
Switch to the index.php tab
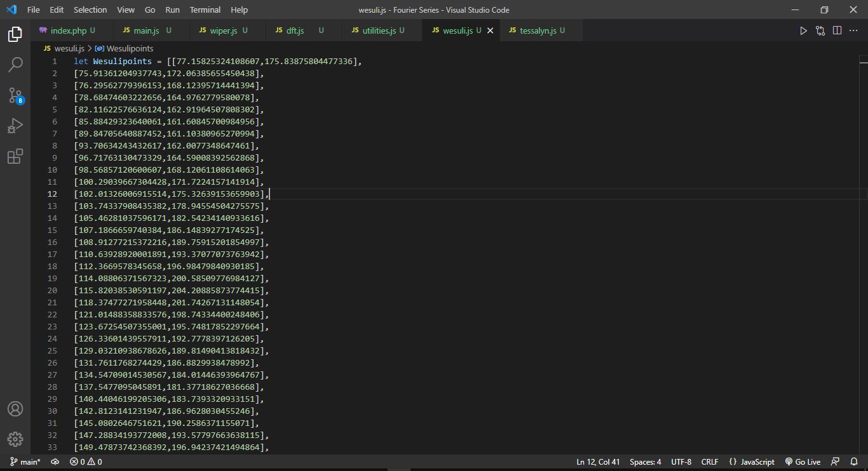coord(72,30)
